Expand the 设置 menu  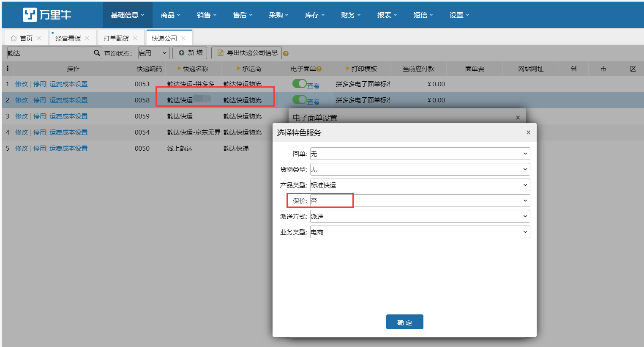click(459, 15)
